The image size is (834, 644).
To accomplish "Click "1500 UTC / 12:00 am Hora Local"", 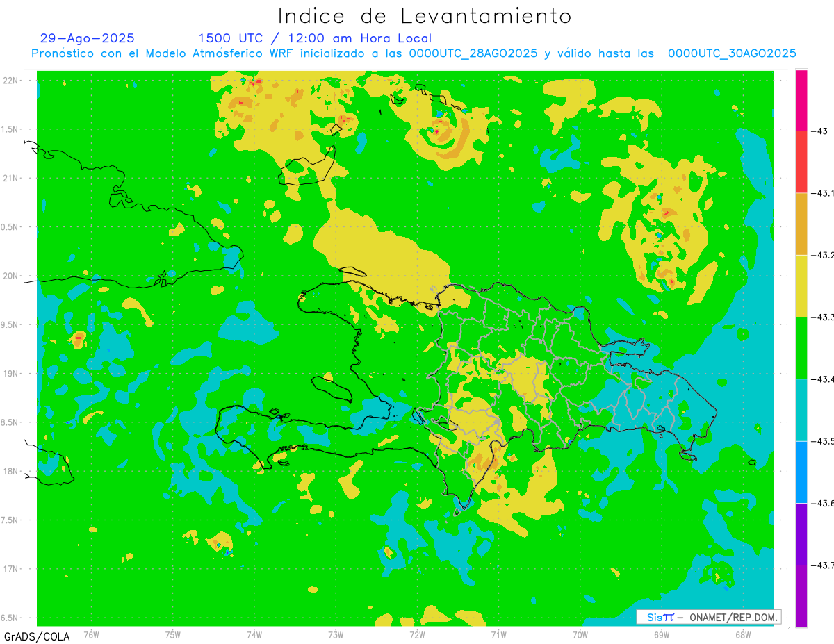I will [315, 38].
